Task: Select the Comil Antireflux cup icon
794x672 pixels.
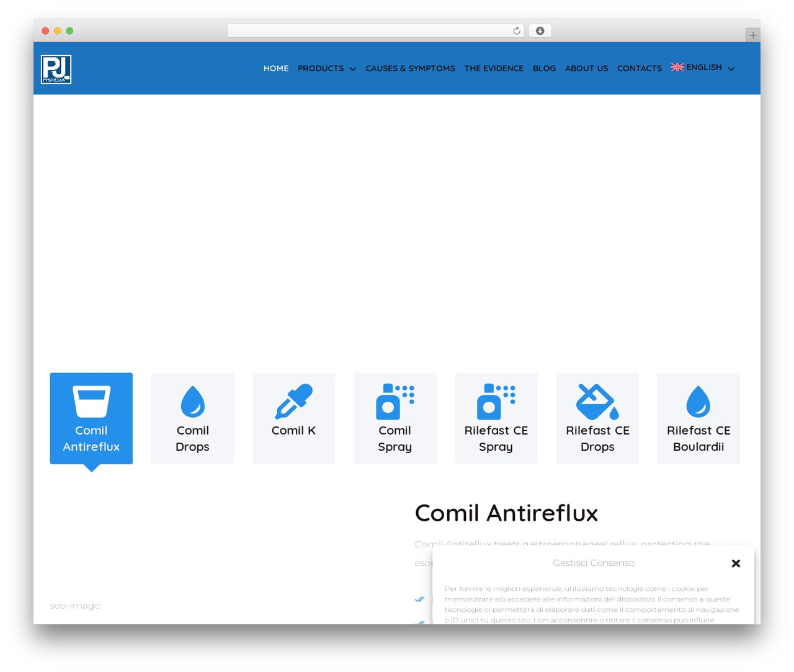Action: (91, 402)
